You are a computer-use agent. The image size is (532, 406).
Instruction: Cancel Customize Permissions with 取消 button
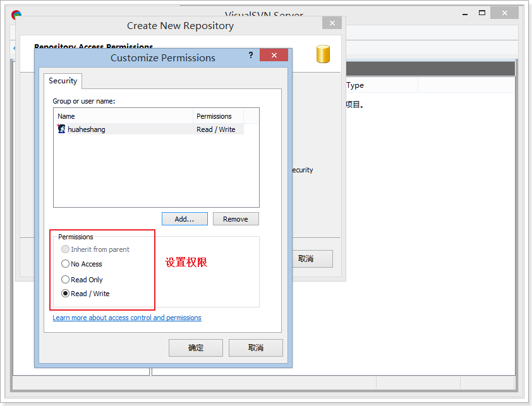pos(256,348)
